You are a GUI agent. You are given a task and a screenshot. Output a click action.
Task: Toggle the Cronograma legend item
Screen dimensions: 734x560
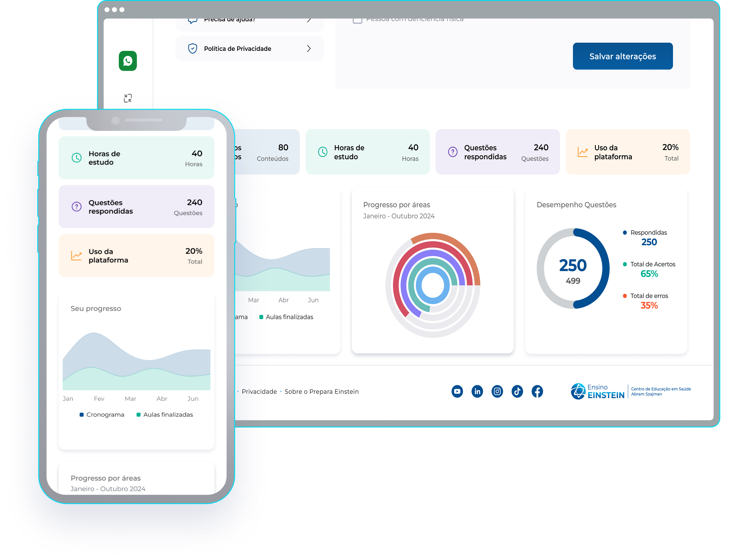(102, 414)
